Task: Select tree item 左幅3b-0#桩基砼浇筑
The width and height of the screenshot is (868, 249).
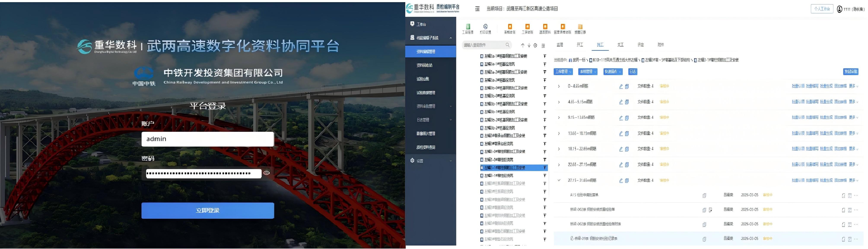Action: click(499, 96)
